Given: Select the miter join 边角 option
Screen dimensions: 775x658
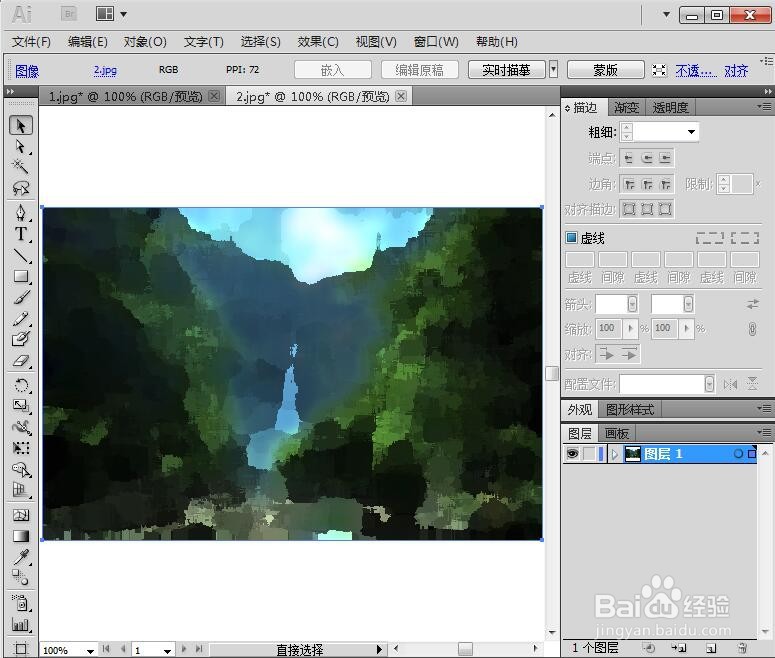Looking at the screenshot, I should click(629, 184).
